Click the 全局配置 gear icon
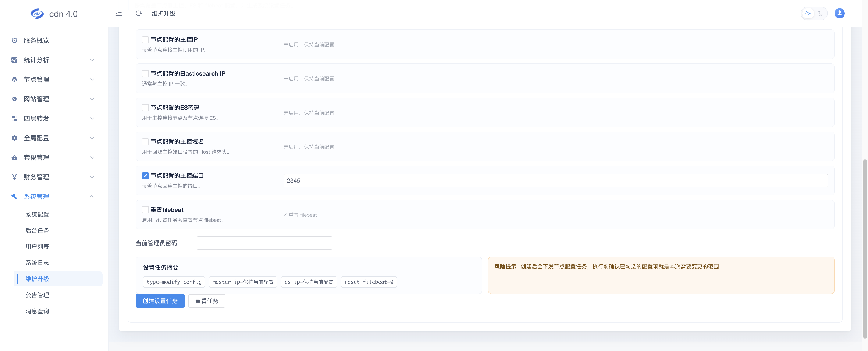 pyautogui.click(x=14, y=138)
